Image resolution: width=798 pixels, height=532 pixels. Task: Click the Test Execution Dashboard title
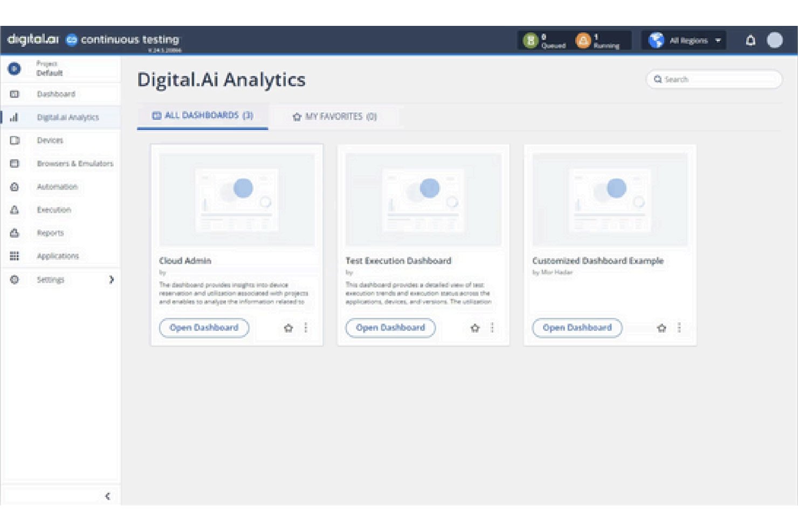point(398,261)
